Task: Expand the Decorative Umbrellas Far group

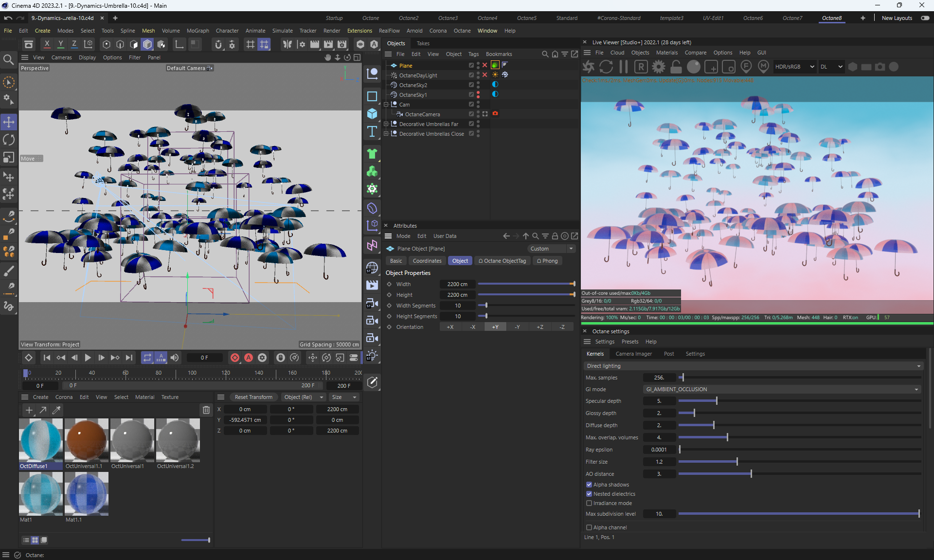Action: tap(386, 124)
